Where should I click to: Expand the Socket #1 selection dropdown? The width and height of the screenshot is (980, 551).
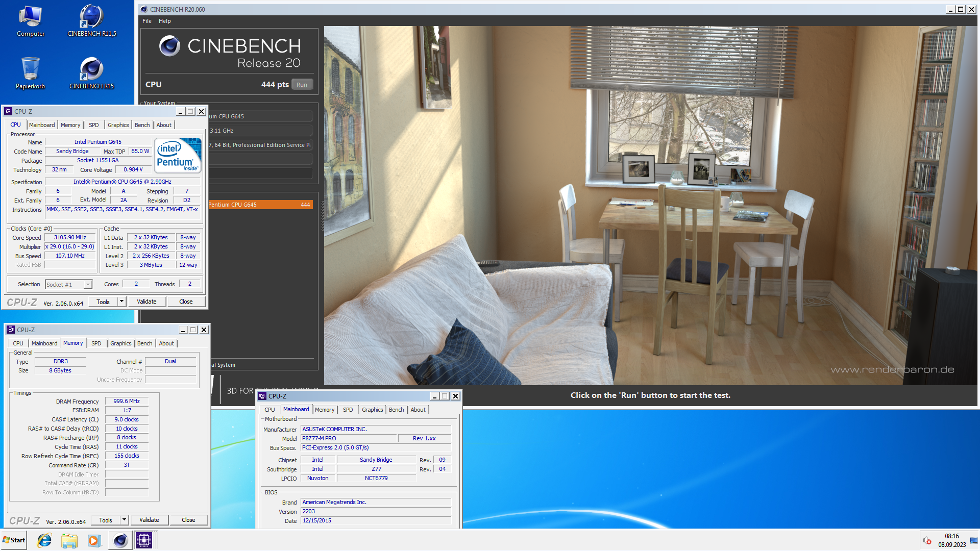click(x=88, y=285)
